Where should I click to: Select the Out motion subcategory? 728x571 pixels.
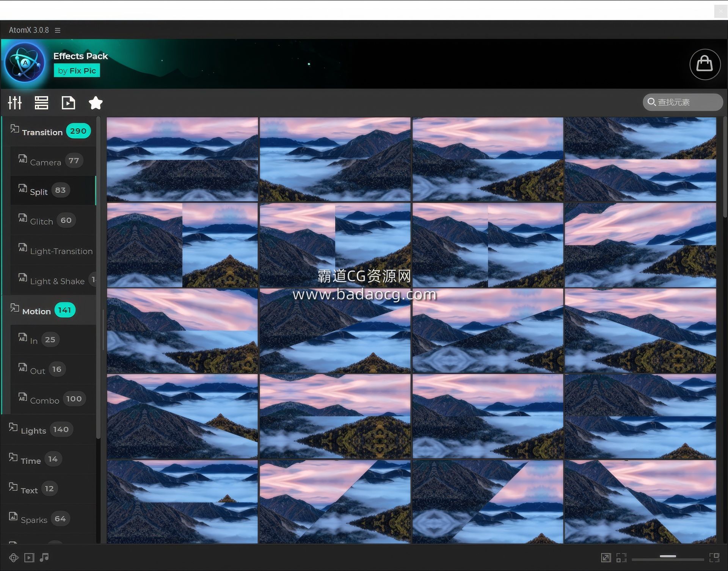coord(53,369)
